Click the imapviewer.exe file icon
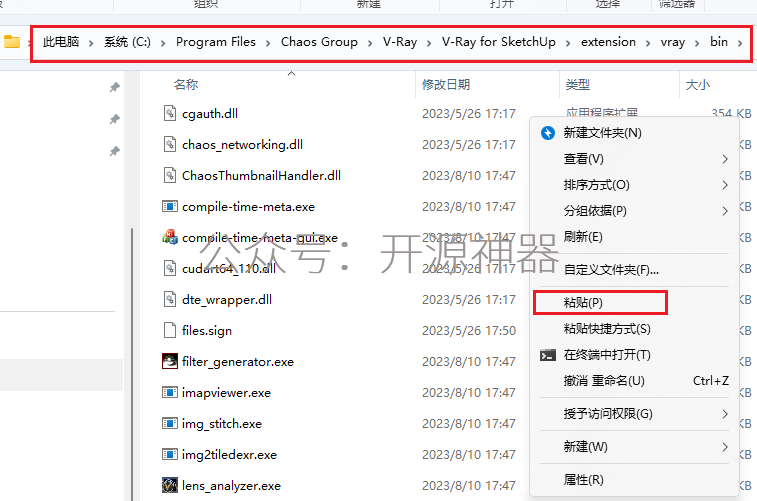The image size is (757, 501). tap(169, 392)
